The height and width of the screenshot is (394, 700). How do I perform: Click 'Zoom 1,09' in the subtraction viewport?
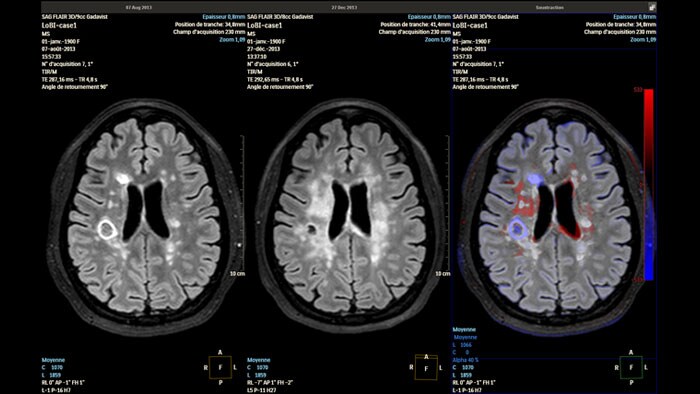[x=643, y=40]
